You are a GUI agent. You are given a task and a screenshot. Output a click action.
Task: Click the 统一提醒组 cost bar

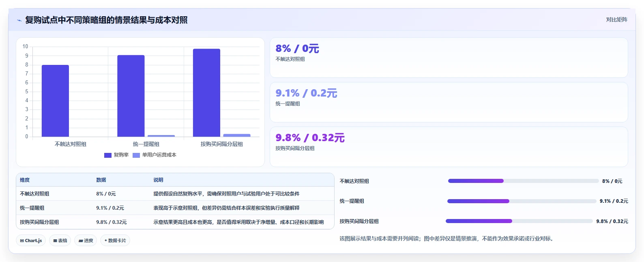(161, 136)
